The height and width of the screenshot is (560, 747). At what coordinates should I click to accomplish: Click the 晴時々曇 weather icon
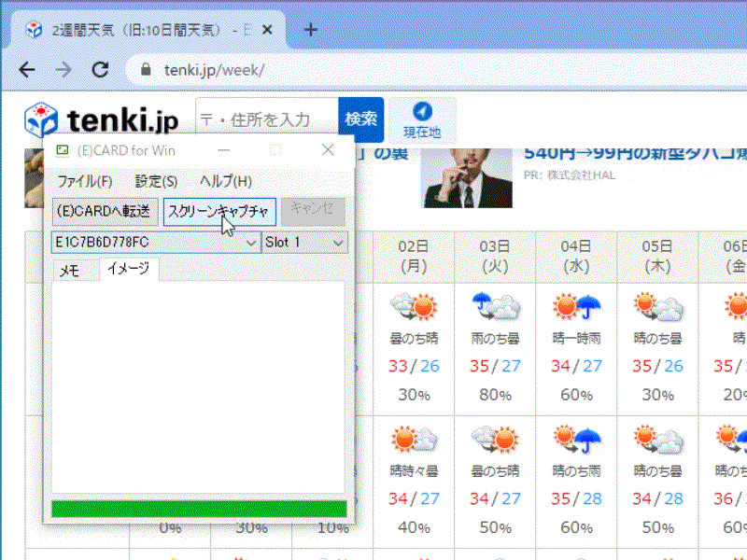pos(414,439)
